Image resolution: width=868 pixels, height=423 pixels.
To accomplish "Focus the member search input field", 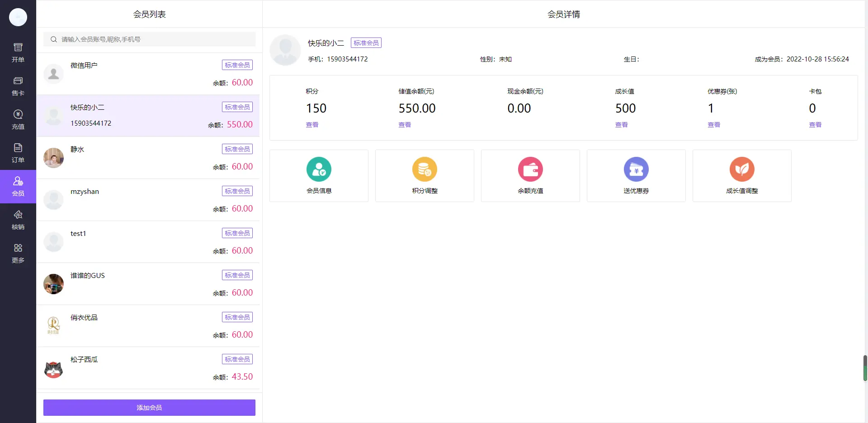I will [154, 39].
